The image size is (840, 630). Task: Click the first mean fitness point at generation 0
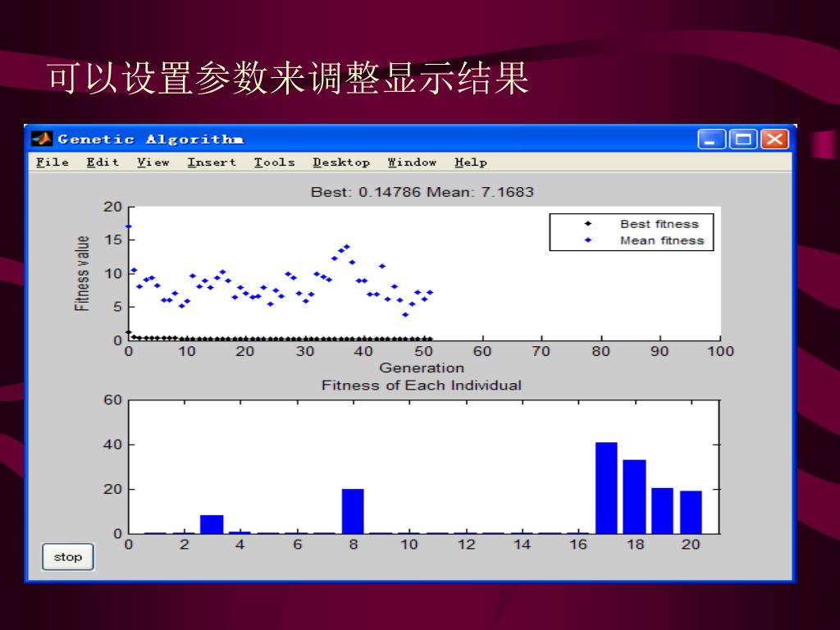coord(129,226)
